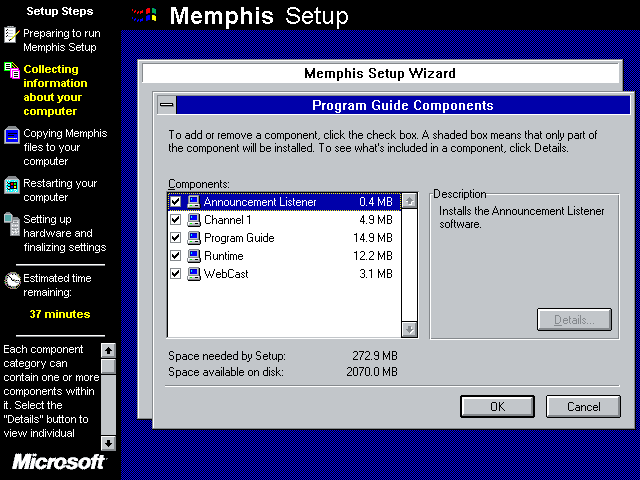Image resolution: width=640 pixels, height=480 pixels.
Task: Uncheck the WebCast checkbox
Action: pyautogui.click(x=176, y=273)
